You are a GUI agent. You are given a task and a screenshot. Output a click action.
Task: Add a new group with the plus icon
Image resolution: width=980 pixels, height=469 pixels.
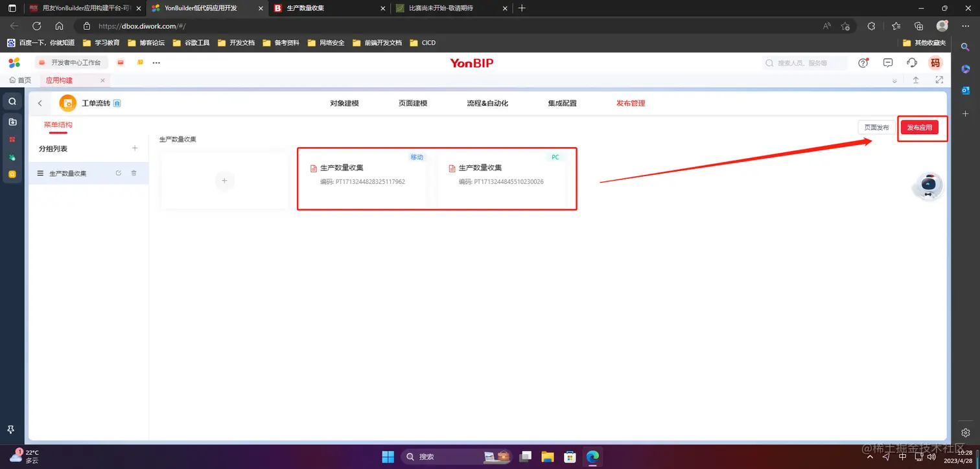(x=134, y=148)
